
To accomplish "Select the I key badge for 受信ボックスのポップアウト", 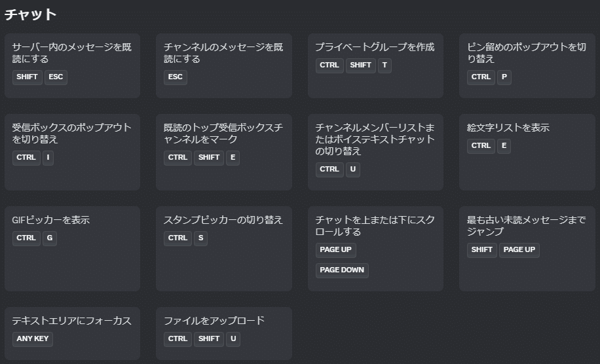I will [48, 158].
